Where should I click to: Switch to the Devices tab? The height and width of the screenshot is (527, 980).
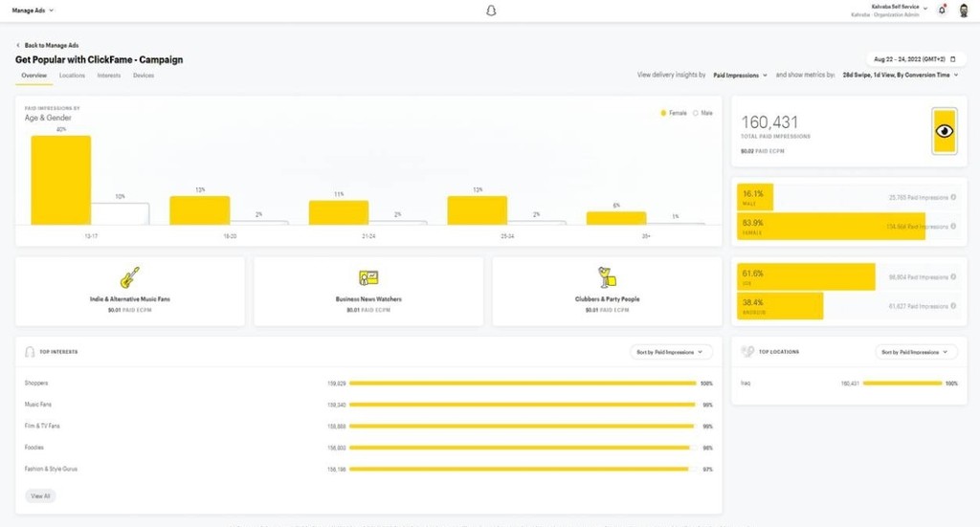click(144, 76)
